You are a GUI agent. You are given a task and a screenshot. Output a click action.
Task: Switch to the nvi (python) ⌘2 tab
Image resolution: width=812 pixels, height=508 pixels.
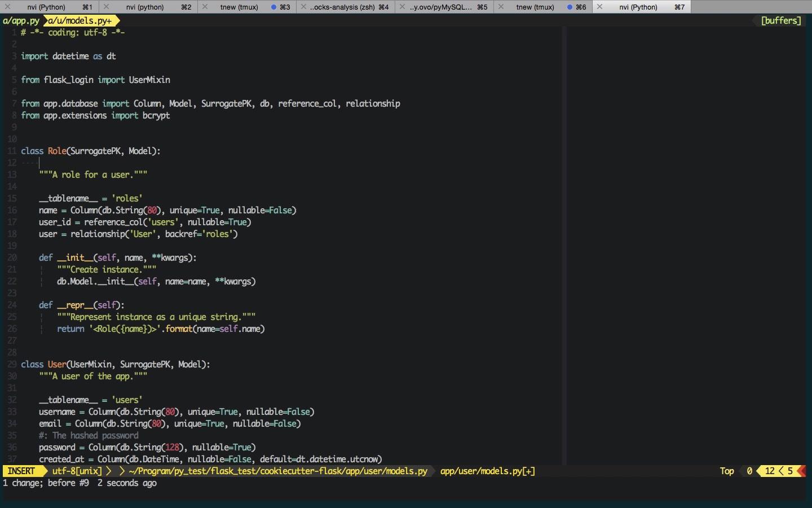[148, 7]
